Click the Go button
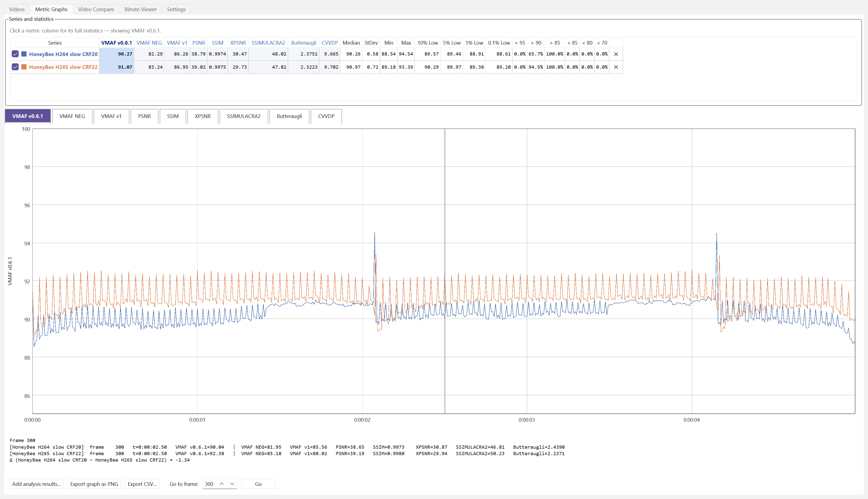This screenshot has height=499, width=868. [258, 484]
